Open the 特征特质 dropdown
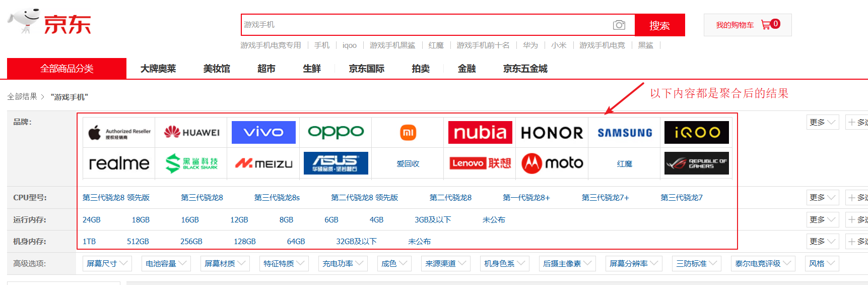Image resolution: width=868 pixels, height=285 pixels. (284, 263)
